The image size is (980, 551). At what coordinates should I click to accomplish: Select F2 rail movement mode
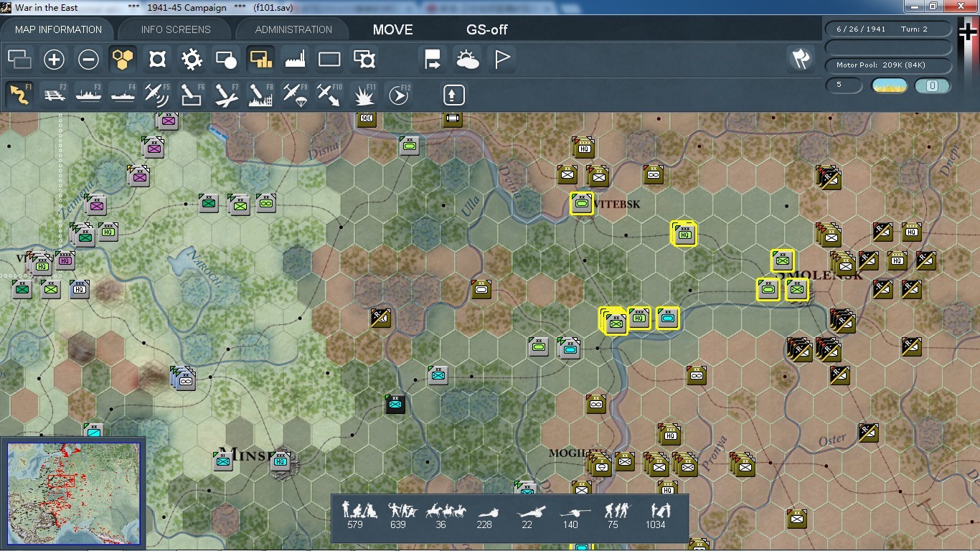tap(54, 95)
